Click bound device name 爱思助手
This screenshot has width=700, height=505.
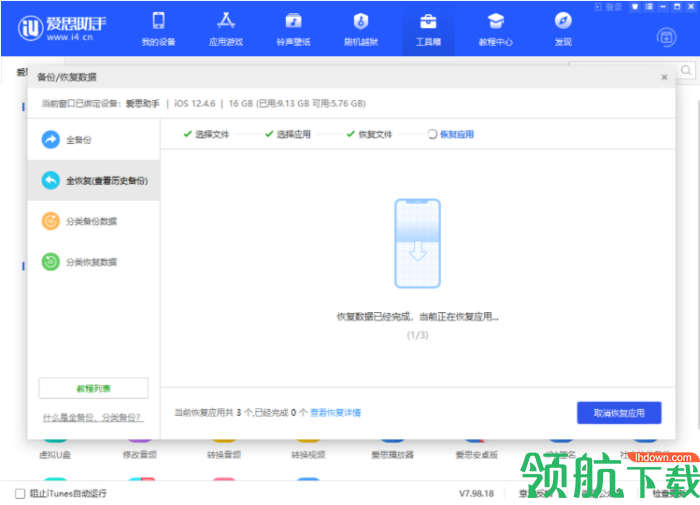142,104
